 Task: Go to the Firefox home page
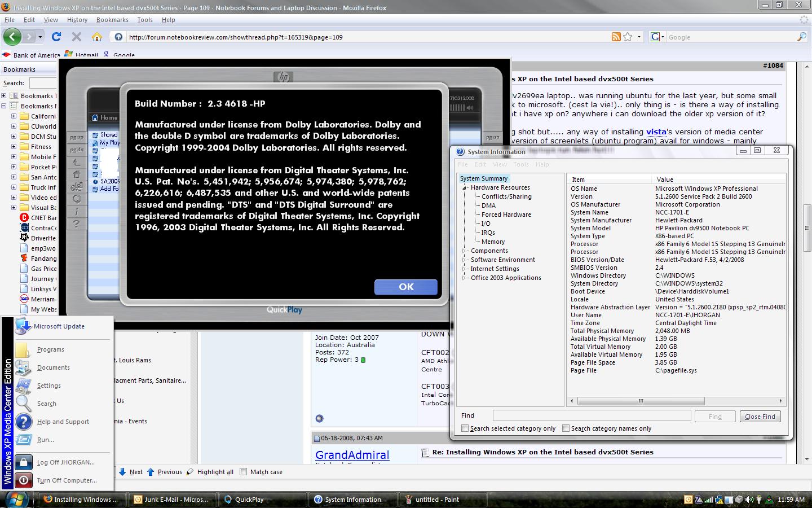97,37
